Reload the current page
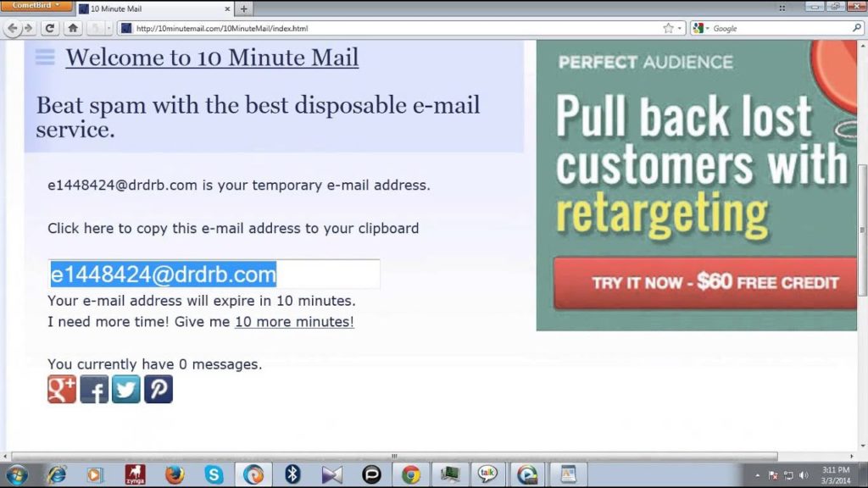 (49, 28)
